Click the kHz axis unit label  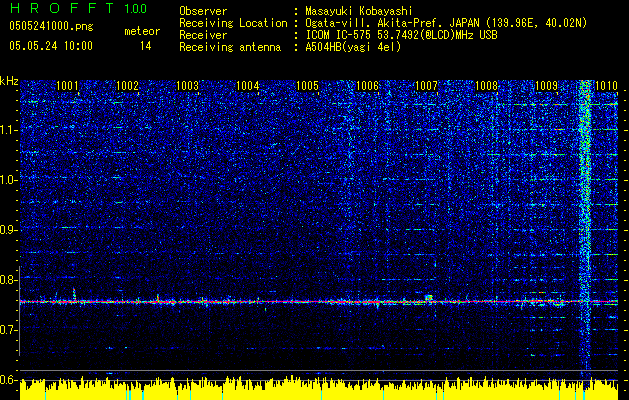point(9,81)
